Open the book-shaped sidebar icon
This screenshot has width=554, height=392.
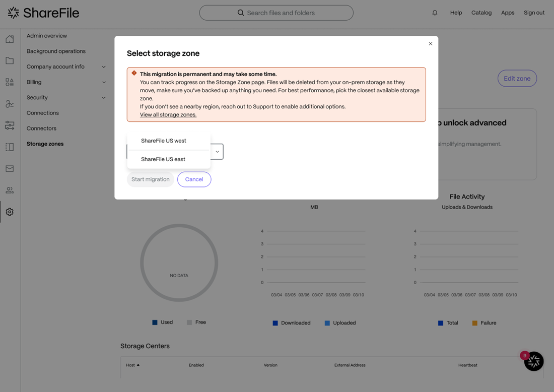pos(10,147)
